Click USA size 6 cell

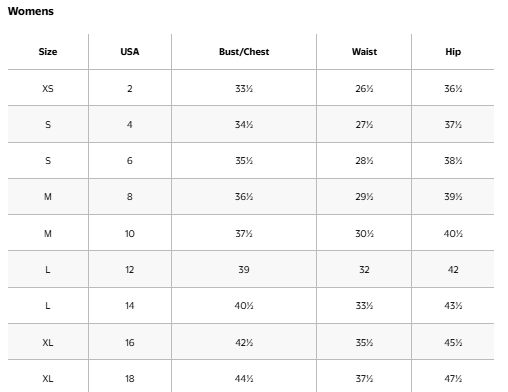click(x=130, y=161)
